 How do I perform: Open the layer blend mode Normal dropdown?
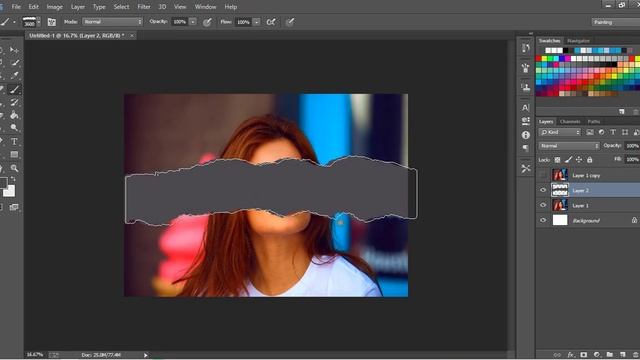569,146
